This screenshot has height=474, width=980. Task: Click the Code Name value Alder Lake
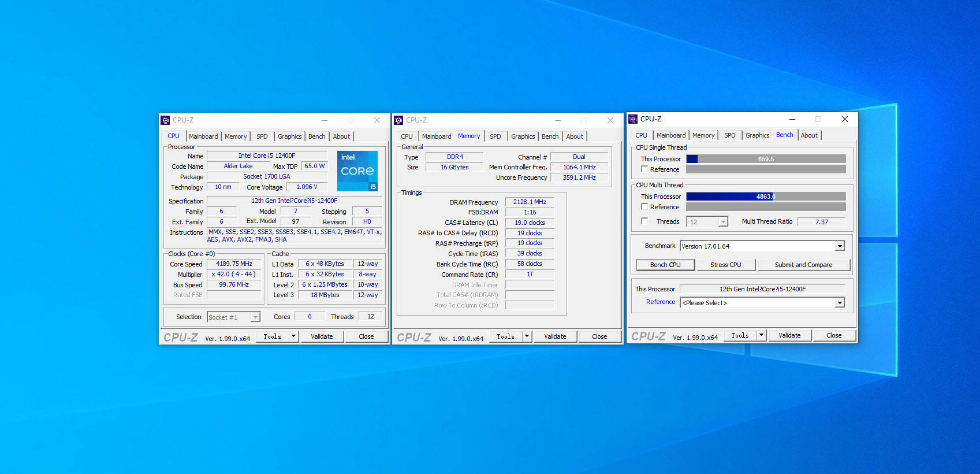point(238,166)
